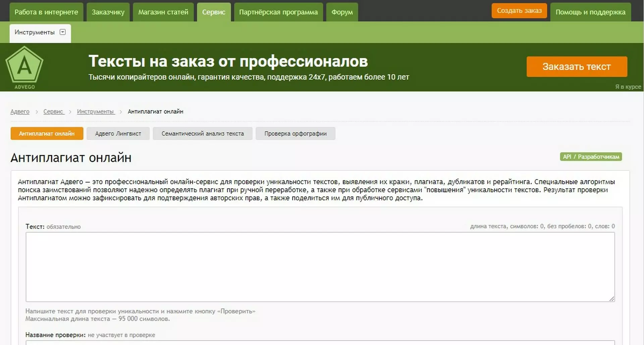Open Партнёрская программа section
644x345 pixels.
point(278,12)
